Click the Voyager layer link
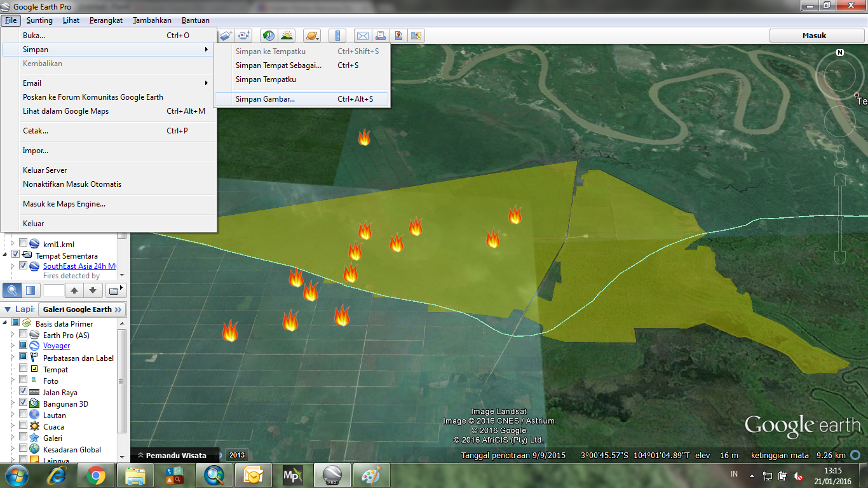This screenshot has width=868, height=488. [57, 346]
